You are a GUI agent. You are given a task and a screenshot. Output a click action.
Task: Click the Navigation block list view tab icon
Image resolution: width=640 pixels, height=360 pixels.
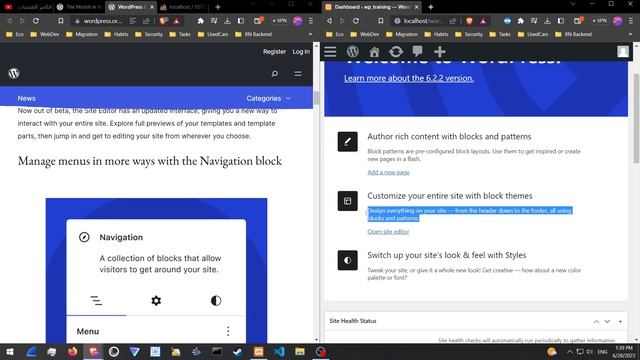(96, 301)
